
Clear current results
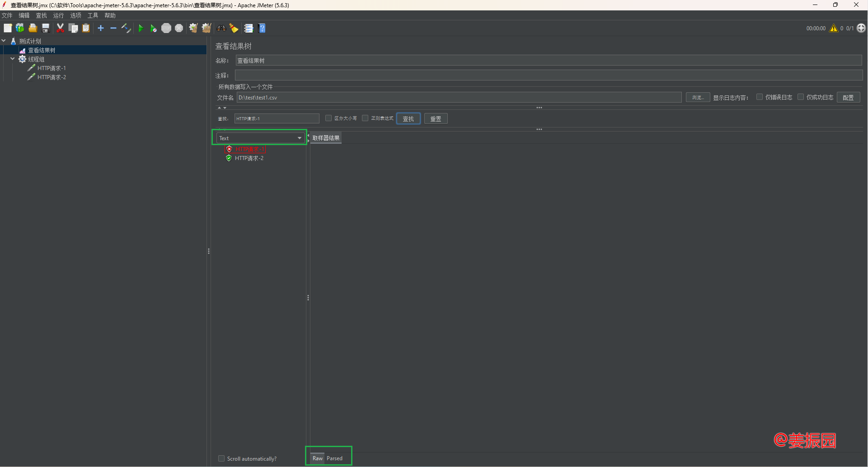[x=193, y=28]
